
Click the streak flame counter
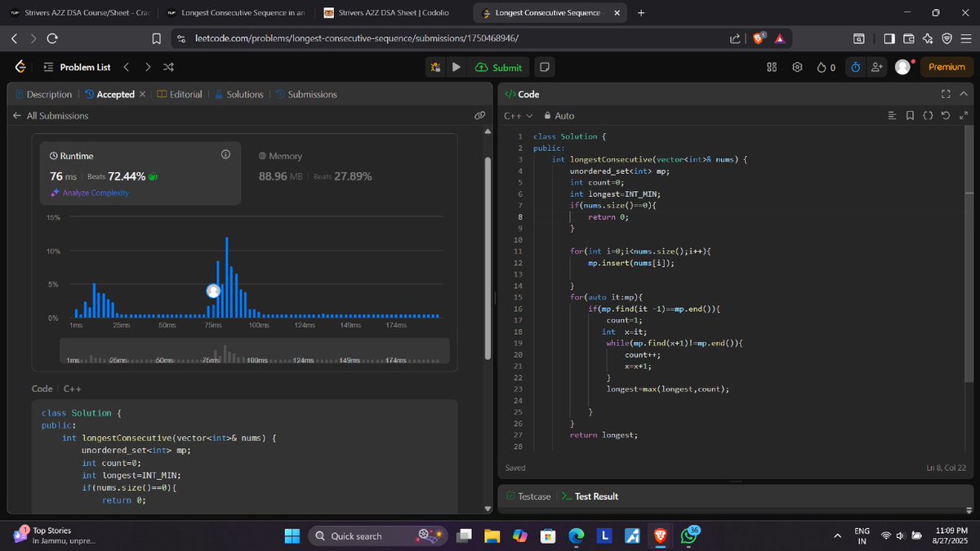click(x=826, y=67)
